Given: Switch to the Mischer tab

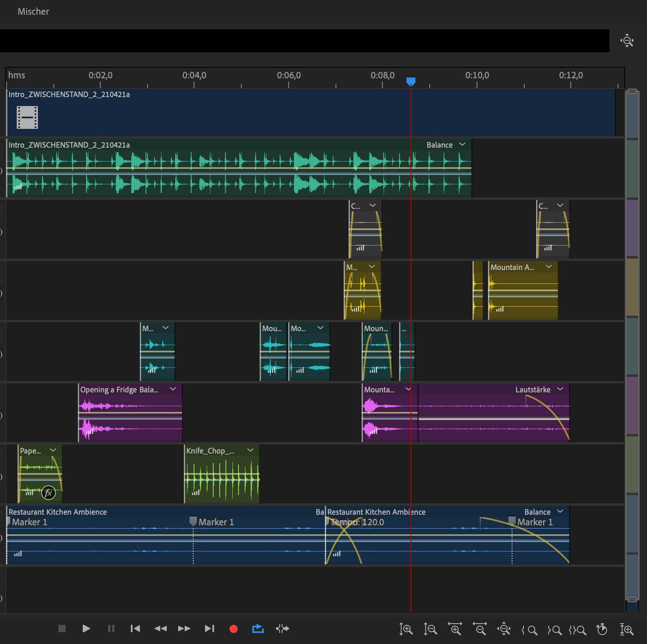Looking at the screenshot, I should coord(33,11).
